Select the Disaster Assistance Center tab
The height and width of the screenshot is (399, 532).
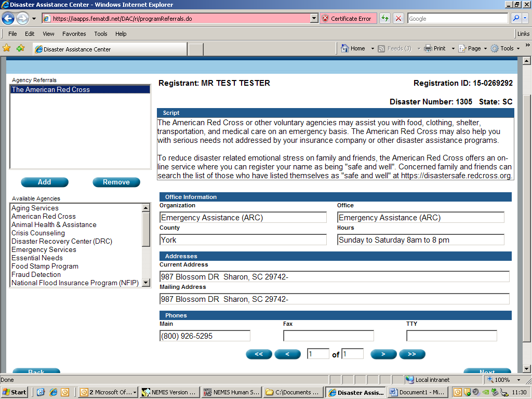[x=110, y=49]
